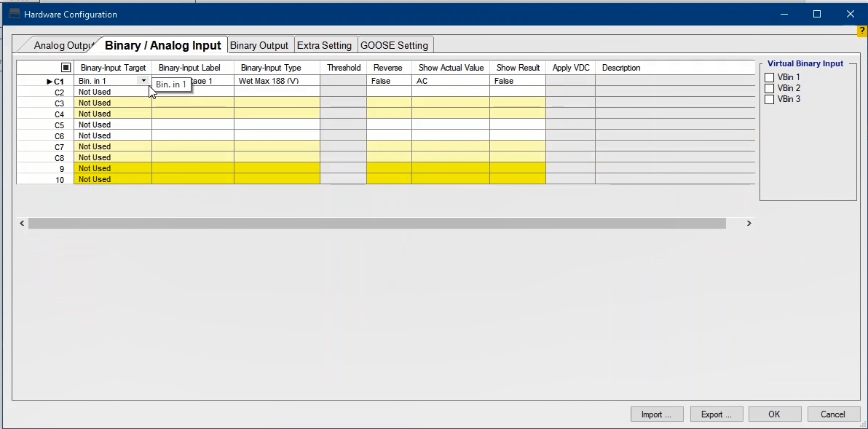The width and height of the screenshot is (868, 429).
Task: Click the C1 Show Actual Value AC cell
Action: pos(450,81)
